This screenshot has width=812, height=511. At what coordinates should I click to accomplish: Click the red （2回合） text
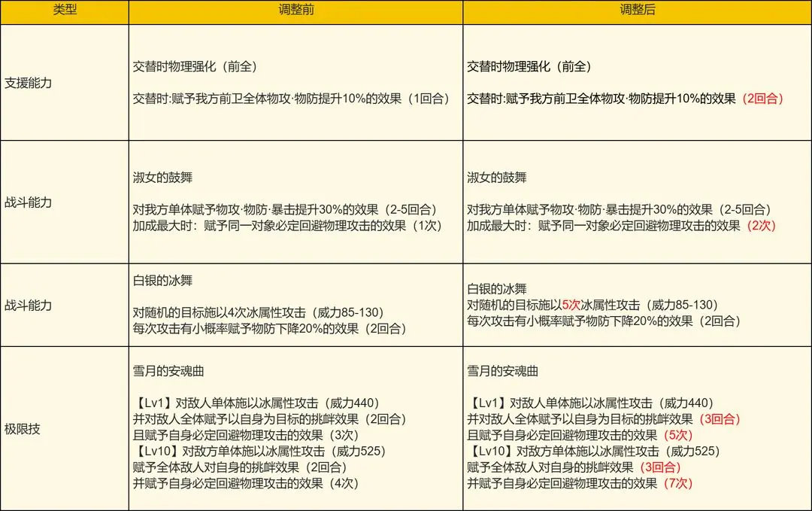(x=762, y=99)
